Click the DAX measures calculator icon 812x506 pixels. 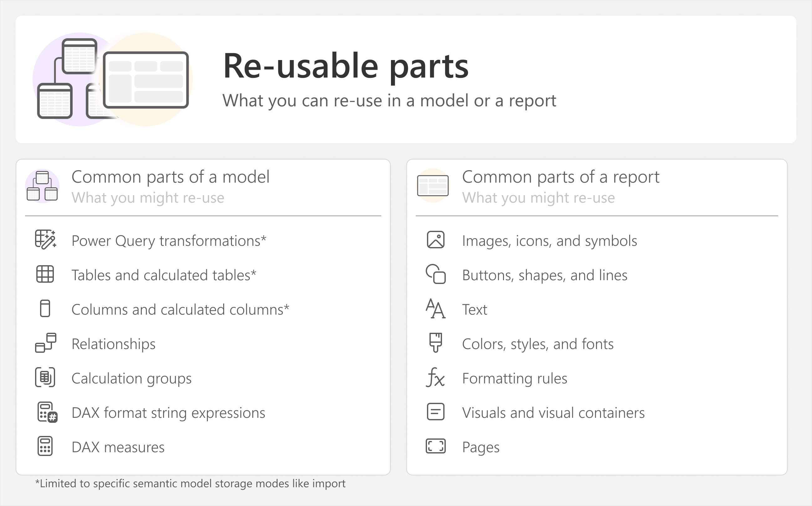point(45,446)
